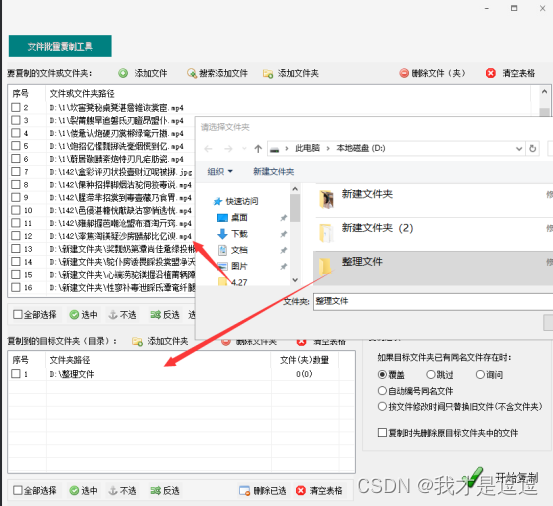Open 桌面 in quick access list
Image resolution: width=553 pixels, height=506 pixels.
(232, 218)
